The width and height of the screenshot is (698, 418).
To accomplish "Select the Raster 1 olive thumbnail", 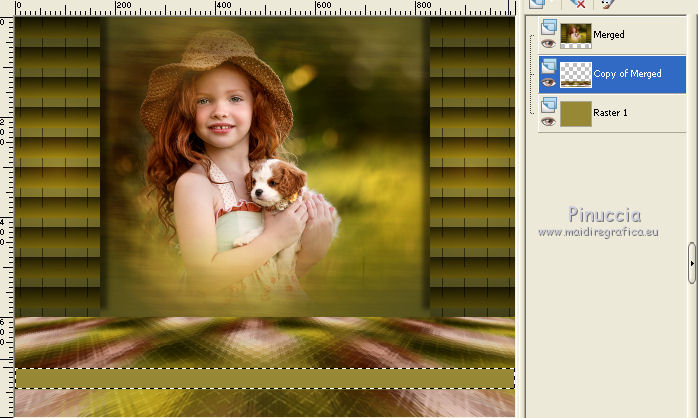I will (x=576, y=114).
